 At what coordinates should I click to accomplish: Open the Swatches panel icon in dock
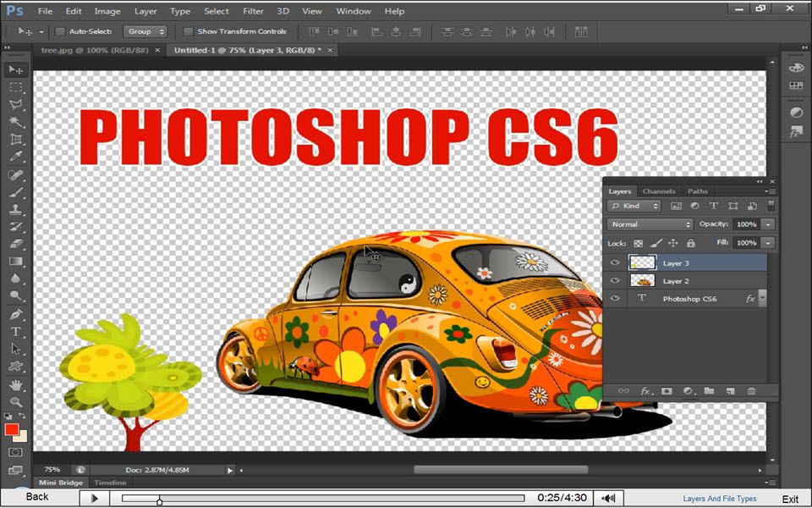[x=796, y=86]
